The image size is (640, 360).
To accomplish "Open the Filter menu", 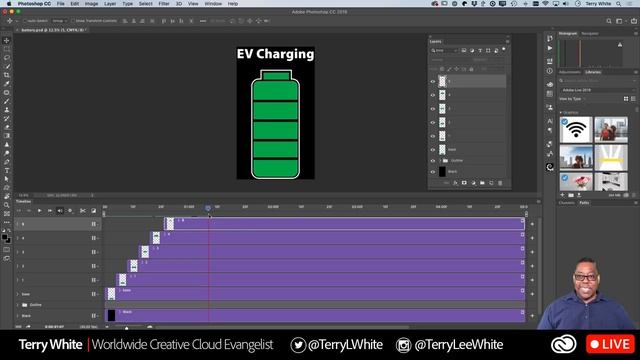I will click(164, 4).
